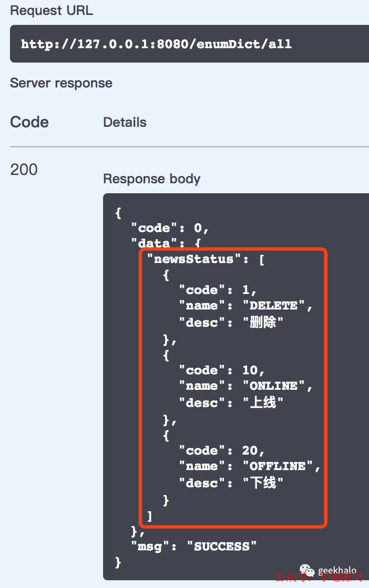This screenshot has width=369, height=588.
Task: Click the Server response label
Action: coord(61,83)
